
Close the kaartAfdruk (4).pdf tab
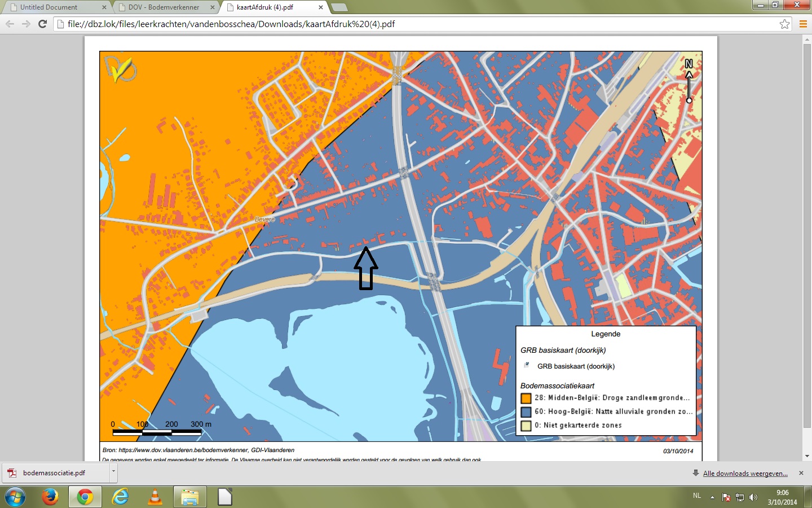coord(321,7)
